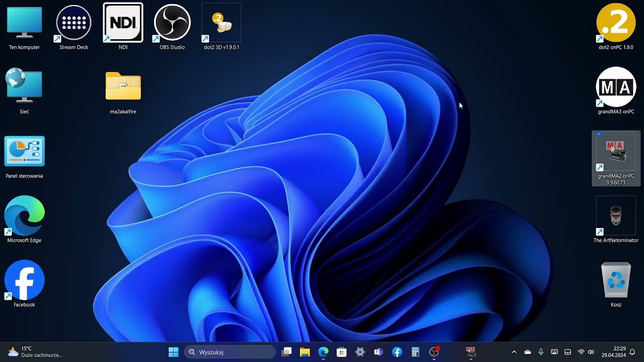The height and width of the screenshot is (362, 644).
Task: Open Calculator from the taskbar
Action: coord(416,352)
